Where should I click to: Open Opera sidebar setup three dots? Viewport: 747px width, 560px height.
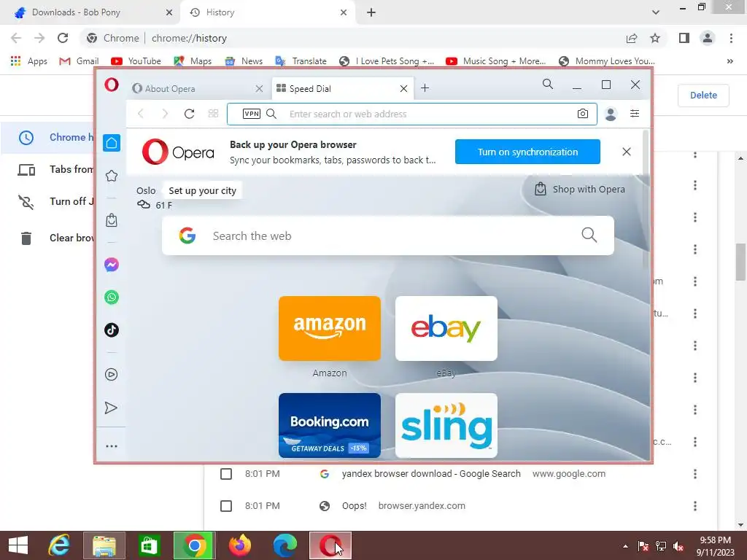coord(112,446)
